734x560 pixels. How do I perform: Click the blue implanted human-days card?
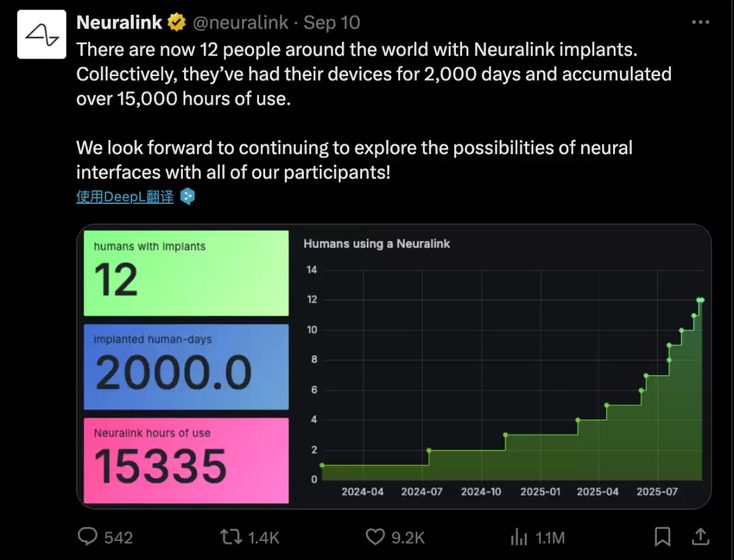[186, 367]
